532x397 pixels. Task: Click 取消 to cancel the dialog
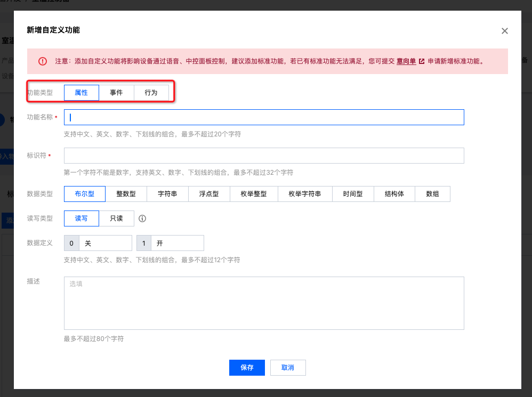pyautogui.click(x=288, y=368)
